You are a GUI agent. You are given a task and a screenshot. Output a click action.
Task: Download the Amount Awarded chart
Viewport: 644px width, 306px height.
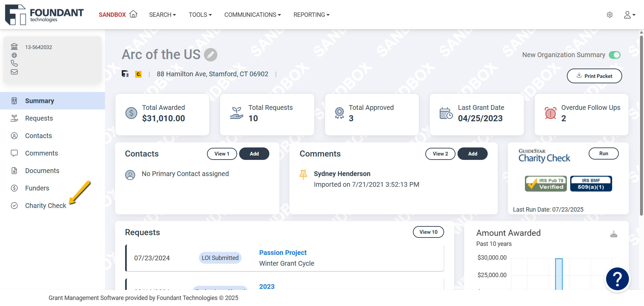tap(614, 234)
